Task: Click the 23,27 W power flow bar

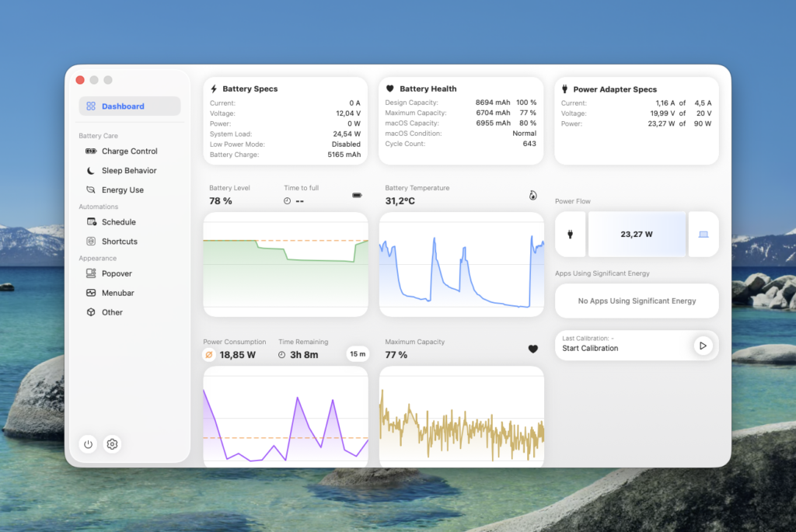Action: tap(637, 235)
